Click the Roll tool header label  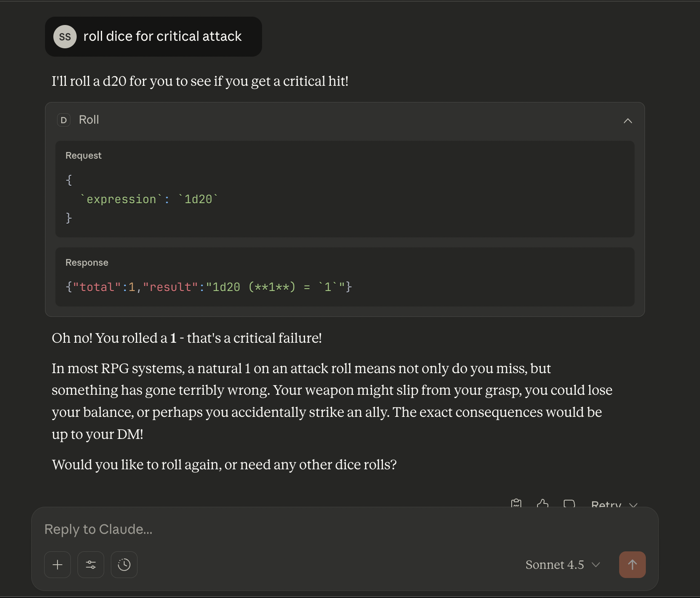click(89, 120)
